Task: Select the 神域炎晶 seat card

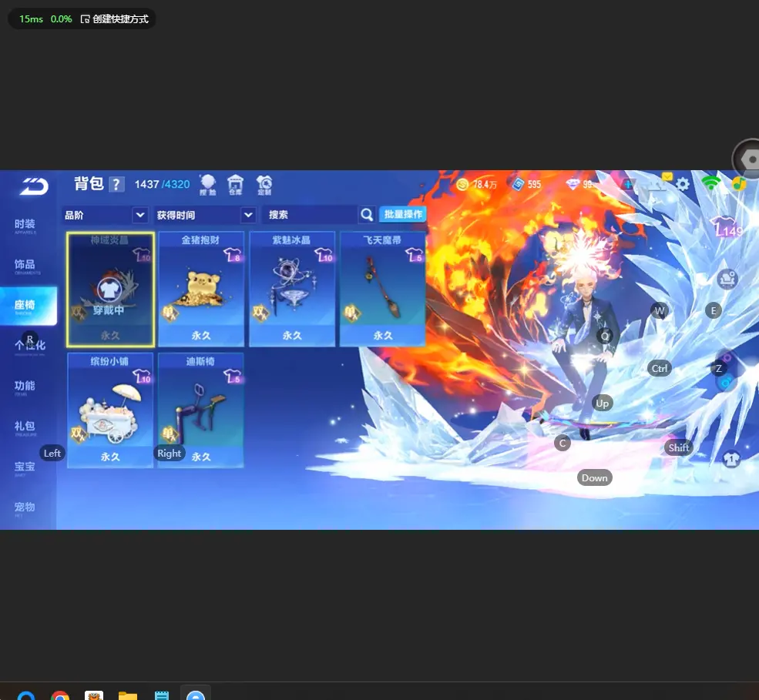Action: 110,290
